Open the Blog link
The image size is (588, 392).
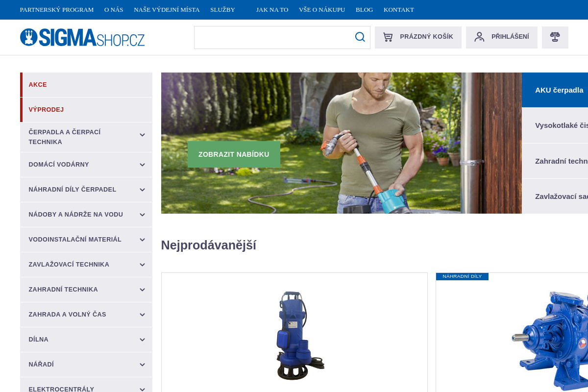[x=364, y=10]
